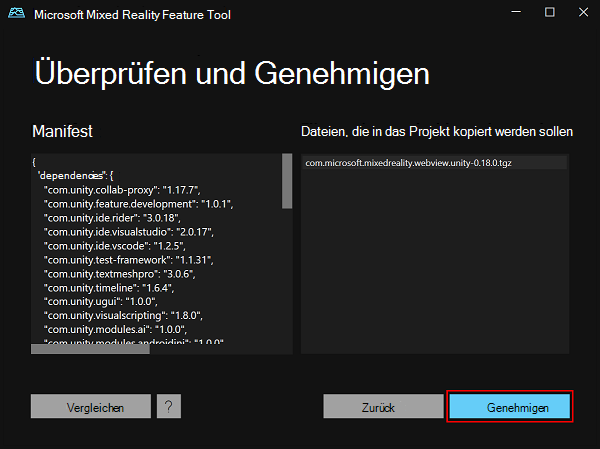Click the manifest horizontal scrollbar thumb

tap(90, 349)
